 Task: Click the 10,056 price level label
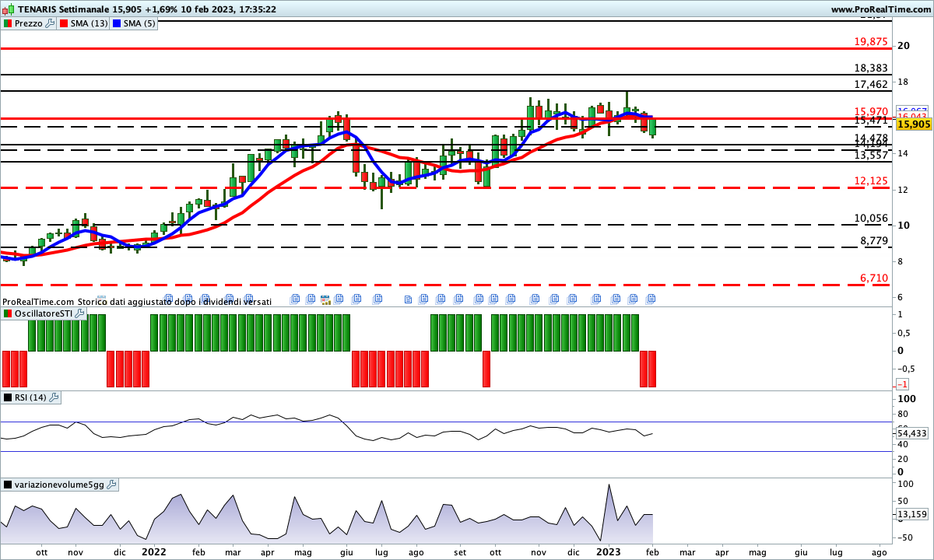coord(871,218)
